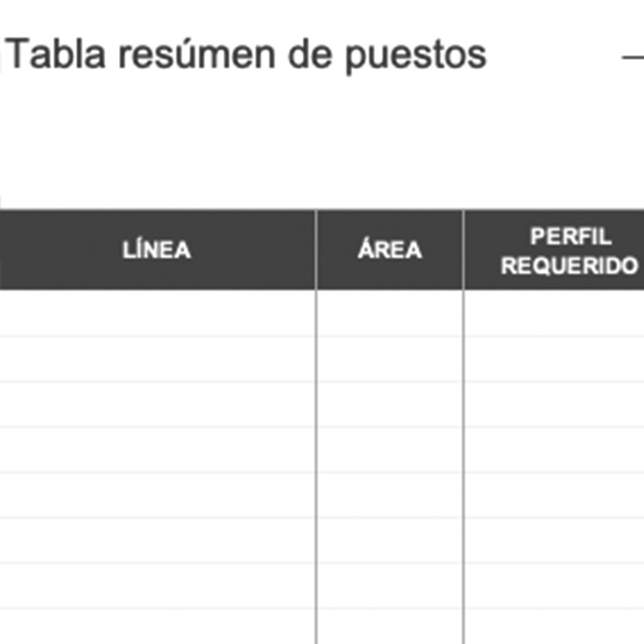Screen dimensions: 644x644
Task: Click second row cell in ÁREA column
Action: [x=390, y=359]
